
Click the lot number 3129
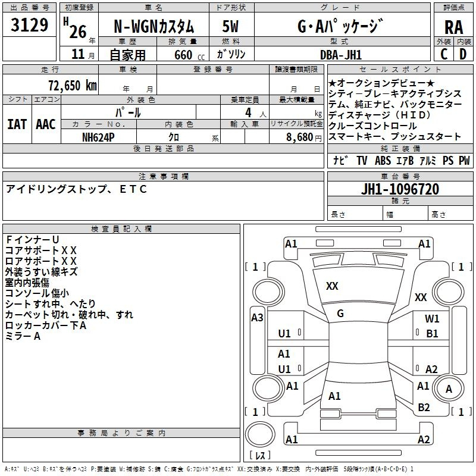30,25
